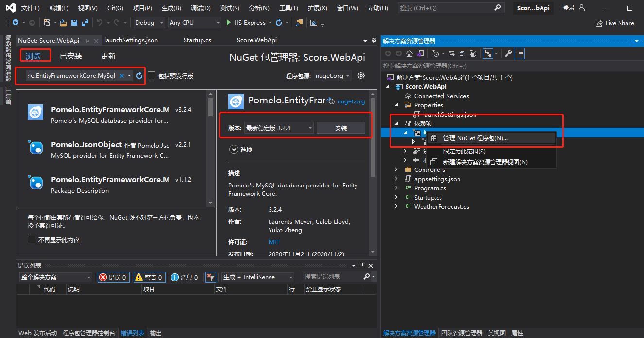
Task: Toggle the 包括预发行版 checkbox
Action: click(152, 76)
